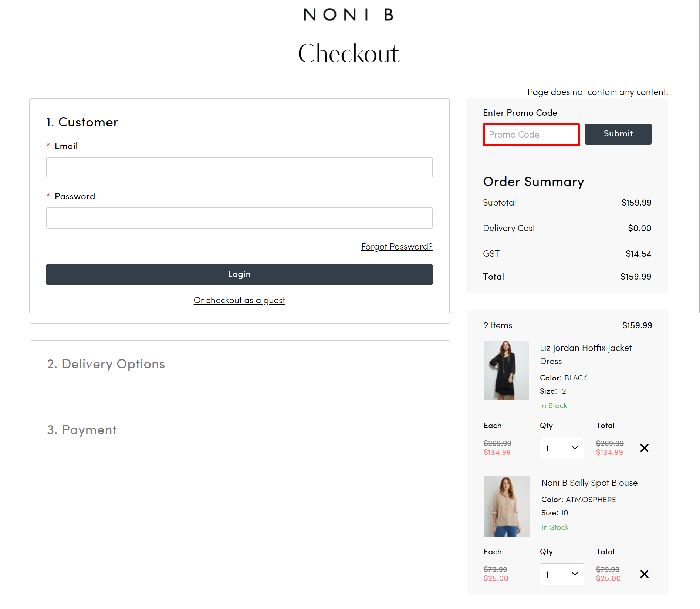Submit the promo code
This screenshot has width=700, height=609.
618,134
